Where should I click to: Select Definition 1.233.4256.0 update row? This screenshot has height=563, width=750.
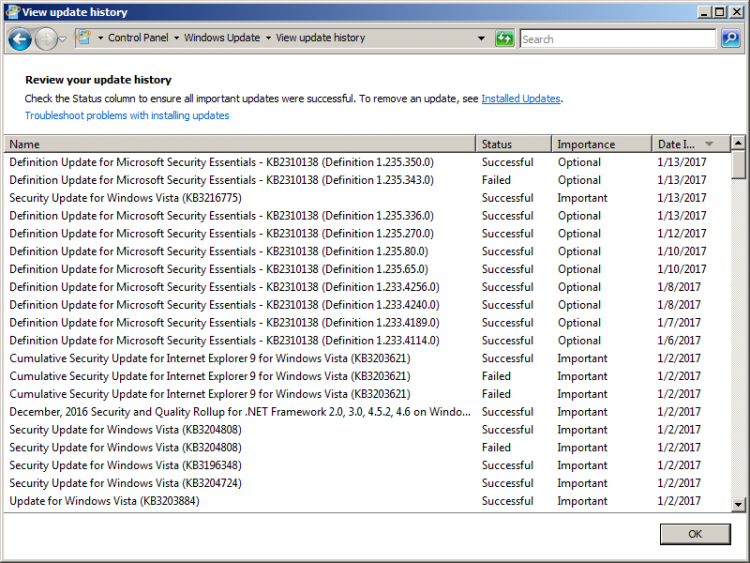[x=367, y=287]
